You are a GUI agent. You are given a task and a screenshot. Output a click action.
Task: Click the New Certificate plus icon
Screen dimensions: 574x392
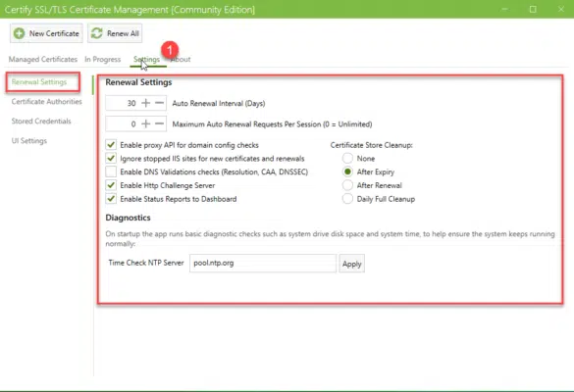coord(19,33)
